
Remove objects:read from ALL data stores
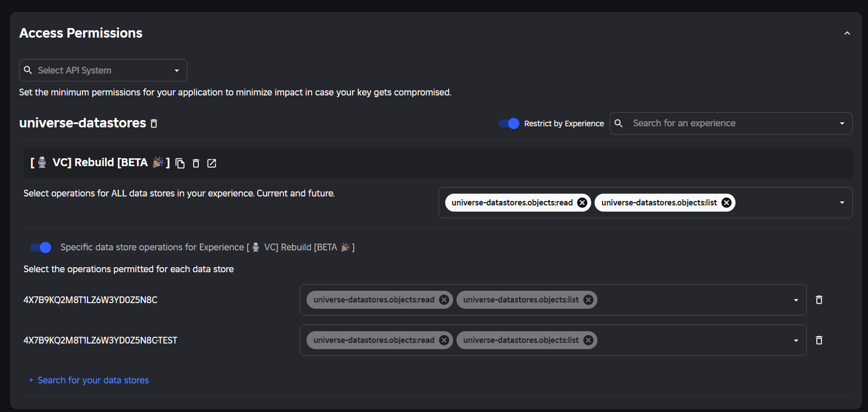tap(582, 203)
